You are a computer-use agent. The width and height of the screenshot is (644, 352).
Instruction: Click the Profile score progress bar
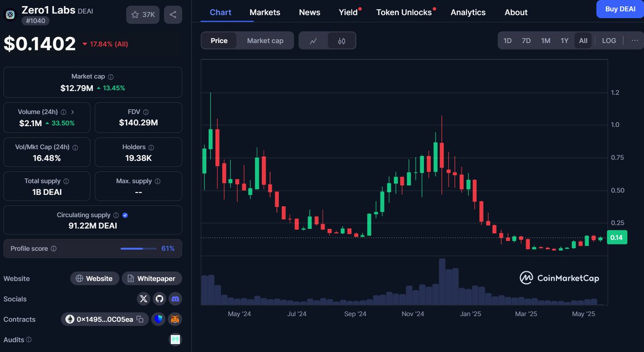tap(138, 248)
